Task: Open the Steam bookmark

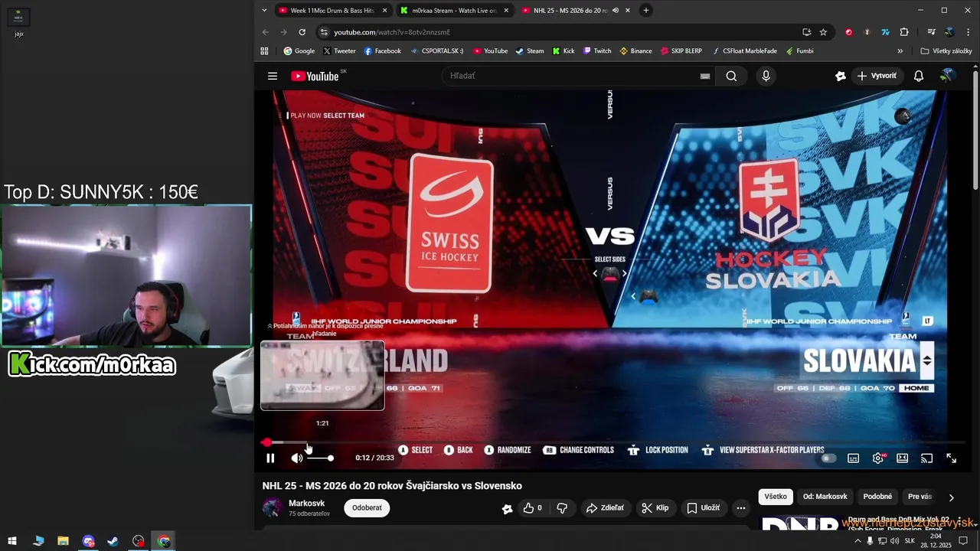Action: [530, 51]
